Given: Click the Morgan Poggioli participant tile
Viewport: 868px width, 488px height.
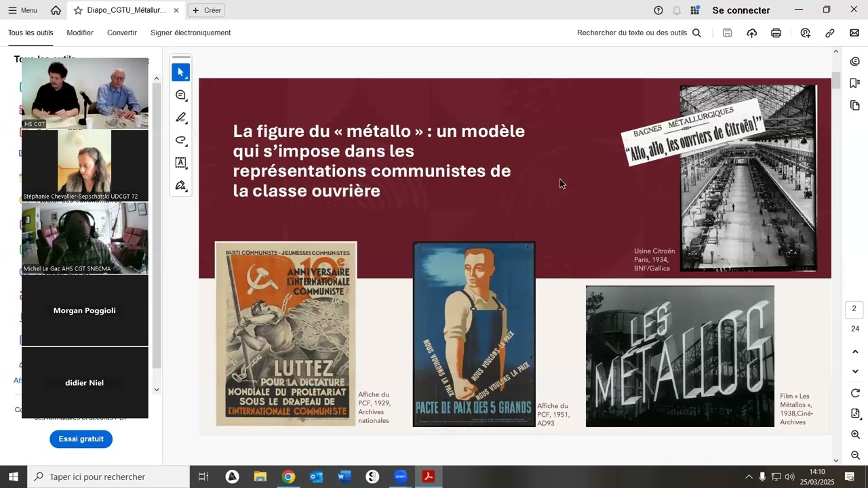Looking at the screenshot, I should tap(85, 310).
